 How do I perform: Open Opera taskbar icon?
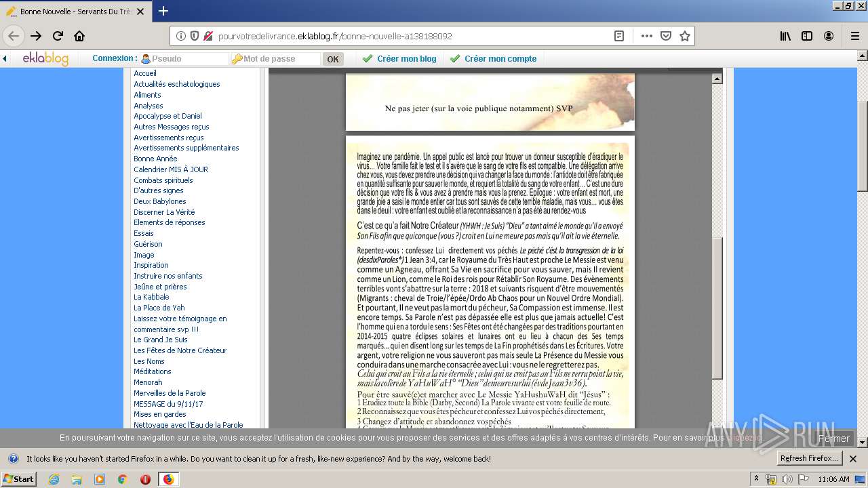pyautogui.click(x=145, y=479)
